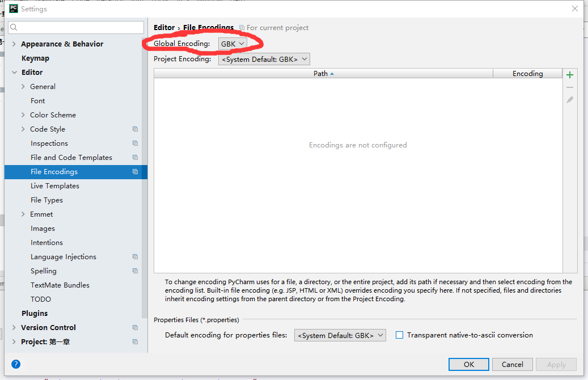
Task: Click the project-level icon beside Inspections
Action: 135,143
